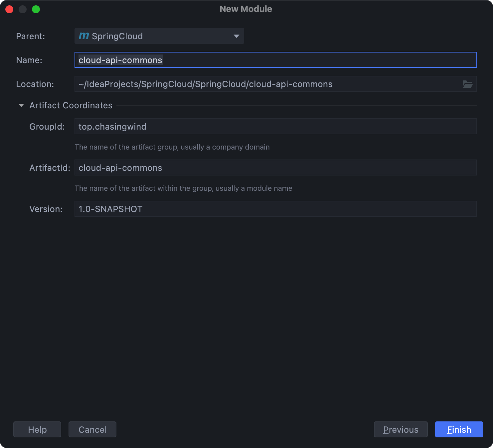Close the New Module dialog with red button

pyautogui.click(x=9, y=9)
